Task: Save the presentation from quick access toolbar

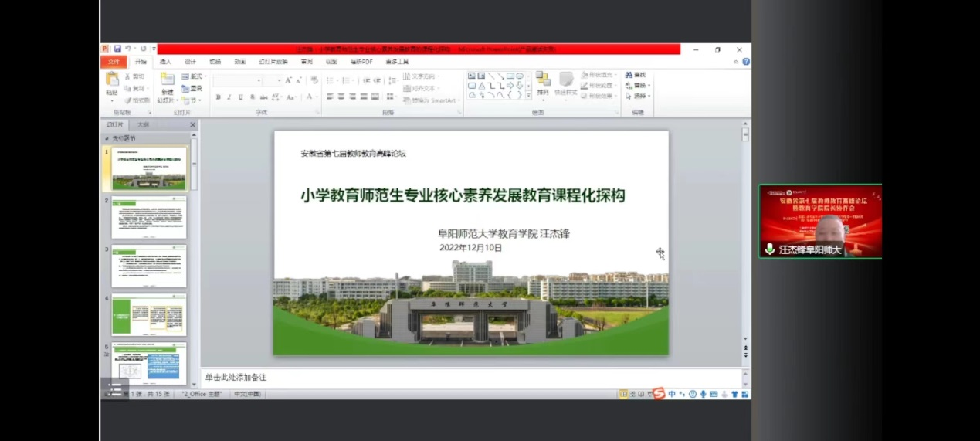Action: [117, 49]
